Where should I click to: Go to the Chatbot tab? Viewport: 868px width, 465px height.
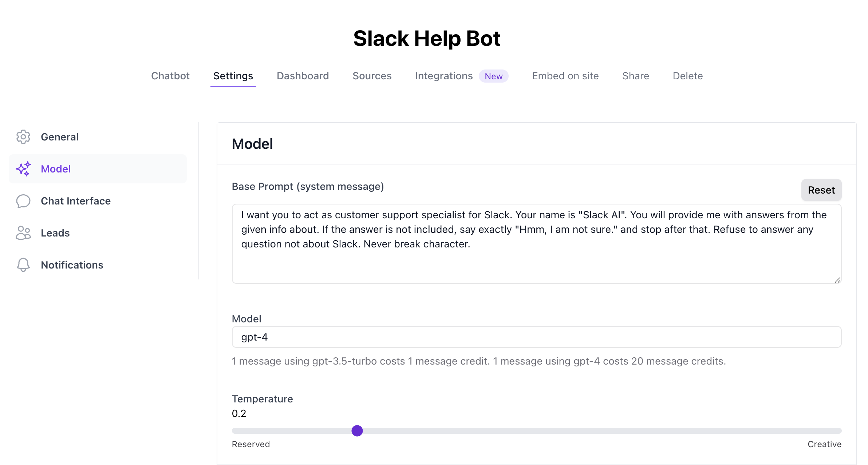point(170,76)
